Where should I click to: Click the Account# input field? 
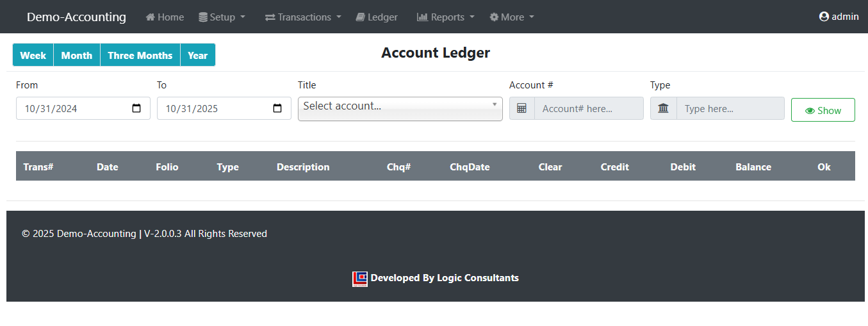click(x=588, y=109)
